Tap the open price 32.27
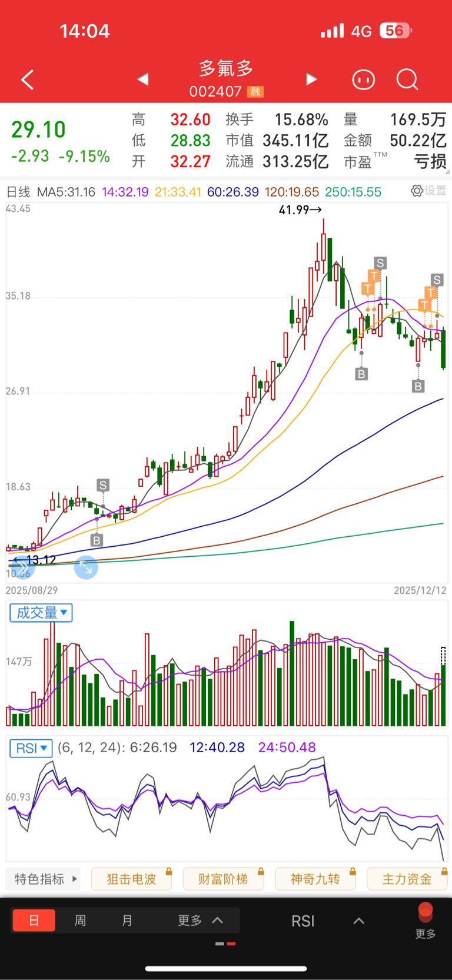The width and height of the screenshot is (452, 980). (x=190, y=161)
